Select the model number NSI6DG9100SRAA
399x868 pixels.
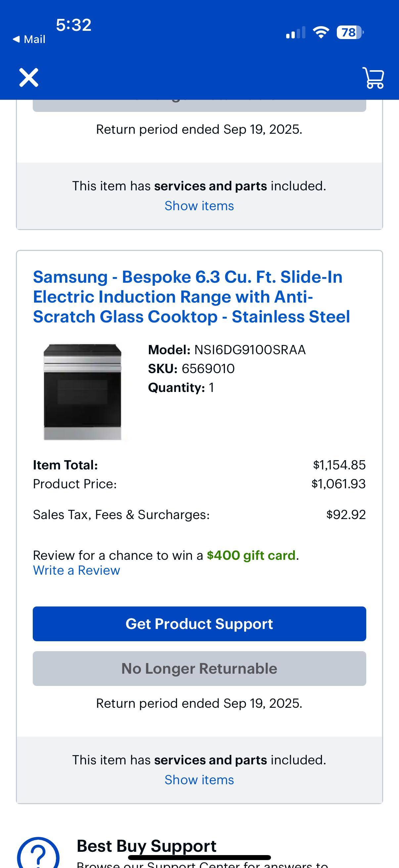251,350
